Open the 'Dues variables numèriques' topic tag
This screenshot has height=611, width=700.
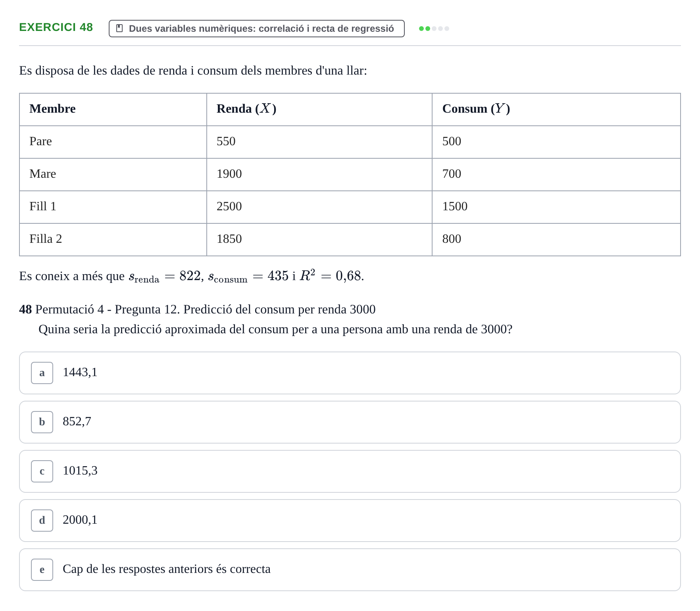click(257, 29)
